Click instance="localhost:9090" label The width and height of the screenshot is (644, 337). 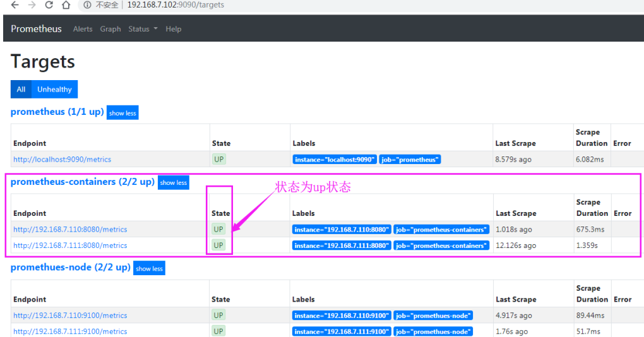pyautogui.click(x=335, y=160)
